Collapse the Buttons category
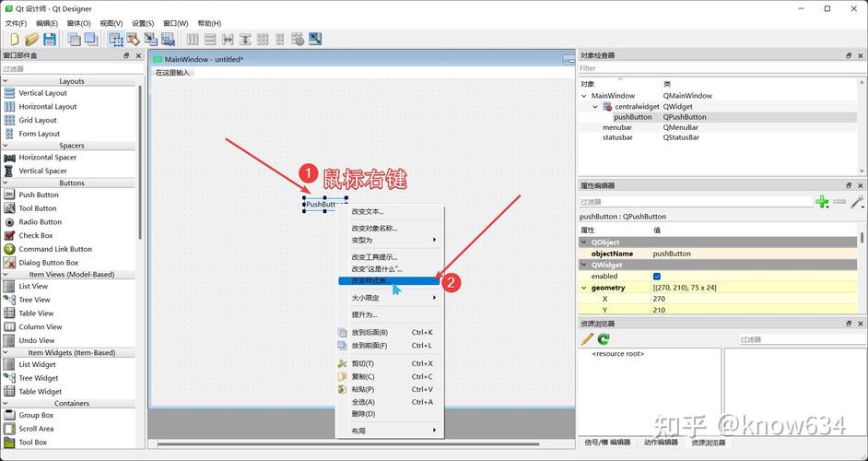The image size is (868, 461). (5, 183)
